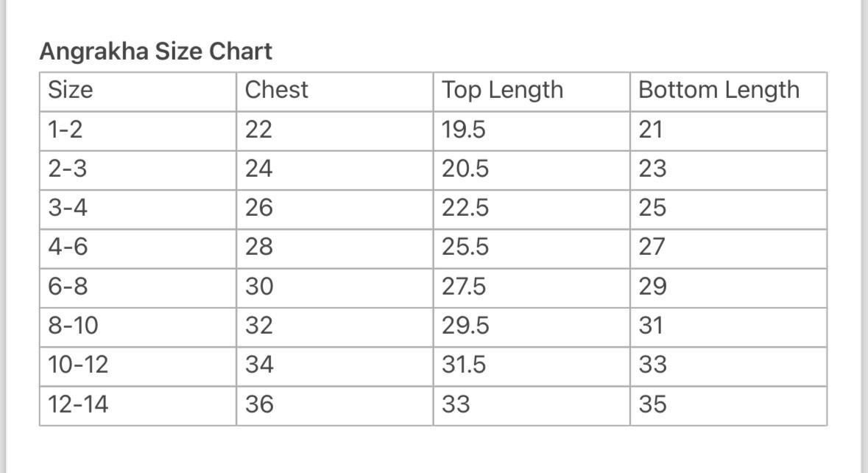Select the 1-2 size cell
Screen dimensions: 868x473
66,130
